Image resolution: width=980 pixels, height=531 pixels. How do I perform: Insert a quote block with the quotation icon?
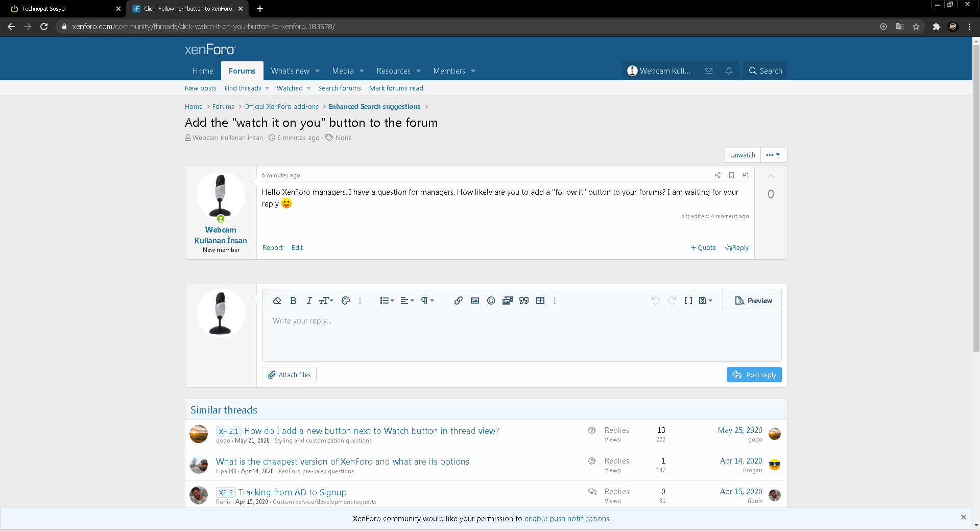(x=524, y=301)
